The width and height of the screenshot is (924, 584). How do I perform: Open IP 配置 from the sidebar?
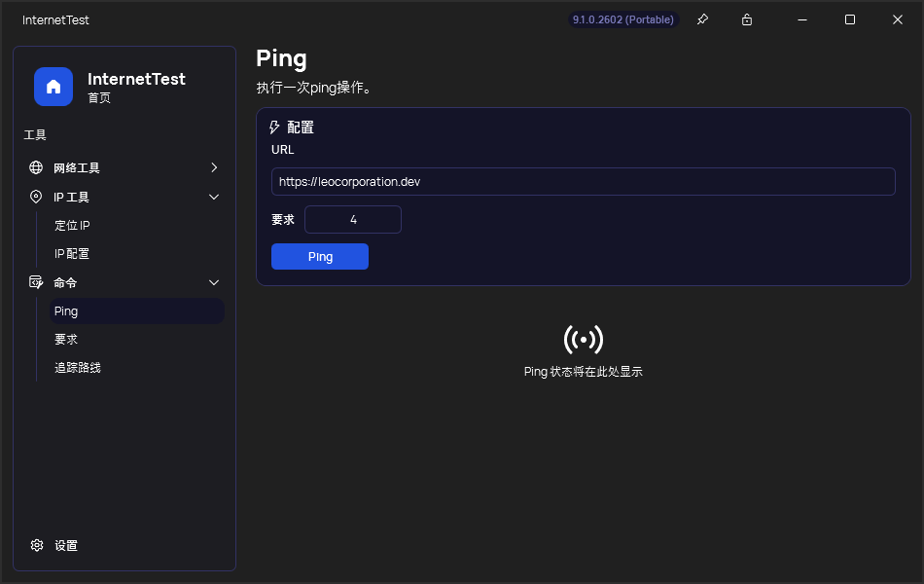71,252
